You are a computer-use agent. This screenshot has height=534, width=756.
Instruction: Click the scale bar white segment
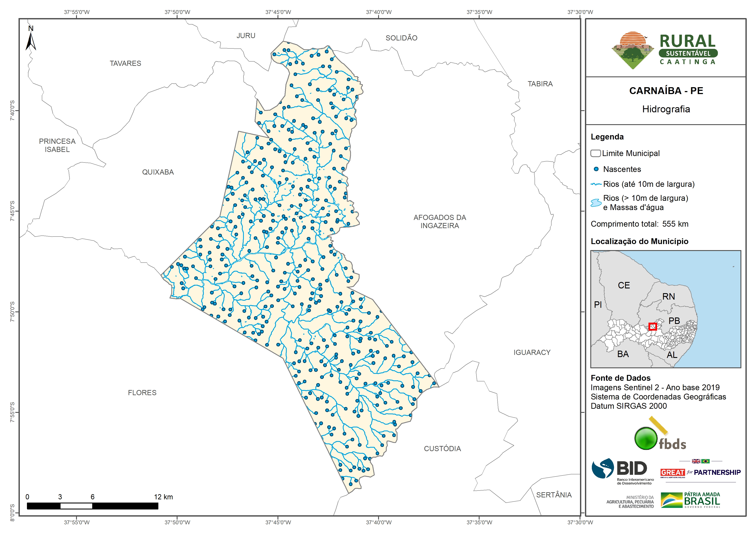(x=76, y=506)
